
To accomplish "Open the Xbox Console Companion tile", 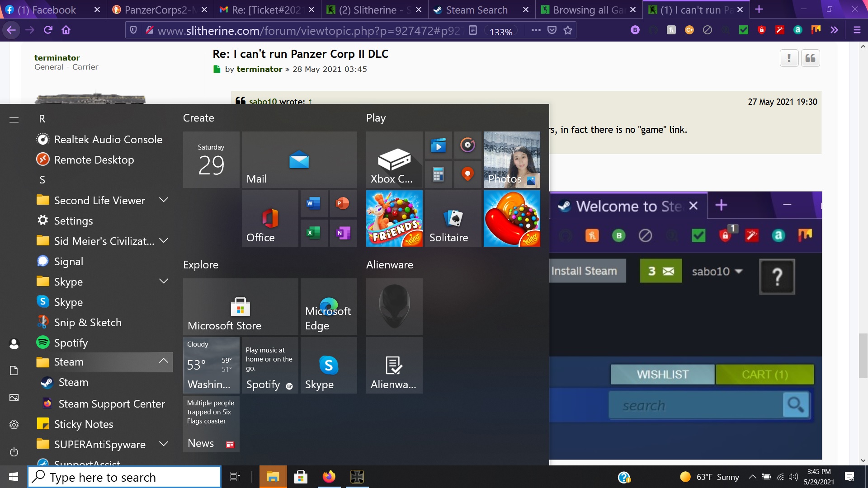I will pos(394,160).
